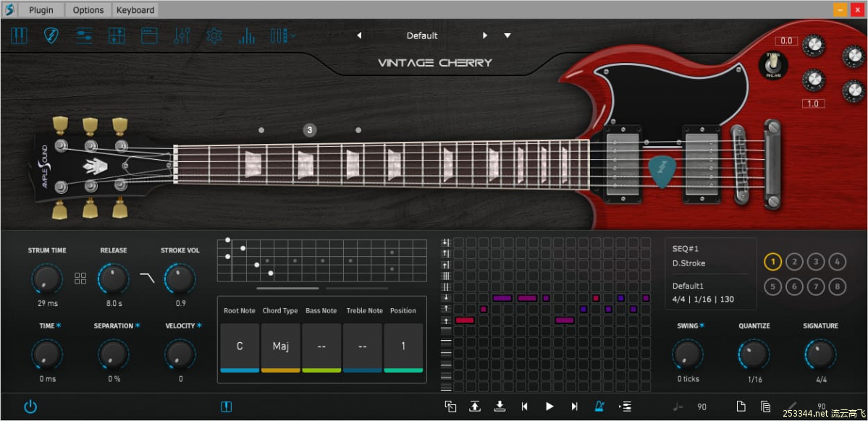
Task: Toggle the asterisk next to SWING
Action: tap(702, 326)
